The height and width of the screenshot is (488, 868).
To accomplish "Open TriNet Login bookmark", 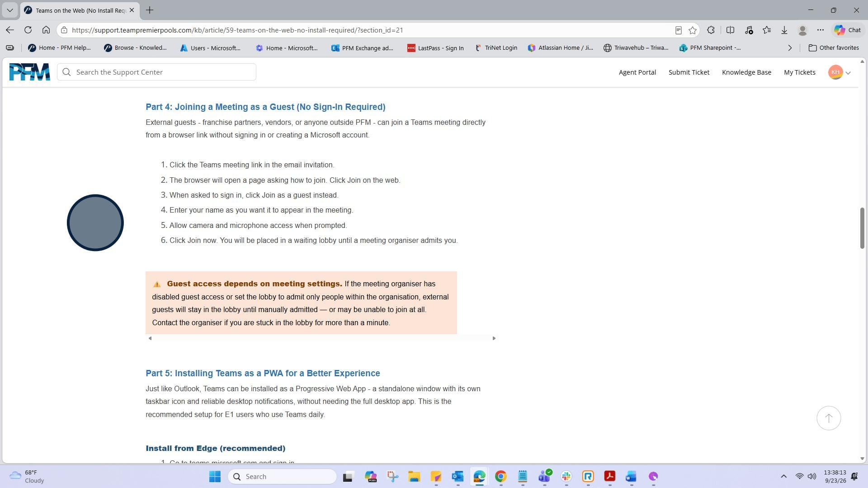I will click(495, 48).
